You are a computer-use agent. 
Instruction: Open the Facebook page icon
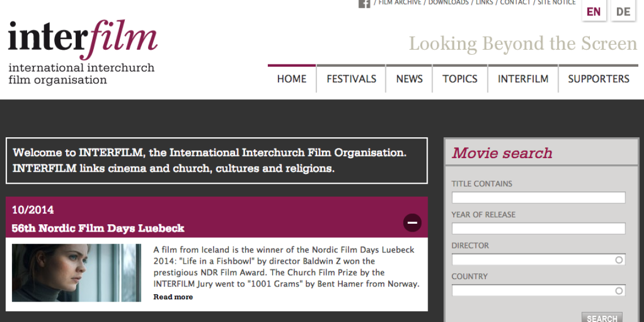click(x=364, y=3)
